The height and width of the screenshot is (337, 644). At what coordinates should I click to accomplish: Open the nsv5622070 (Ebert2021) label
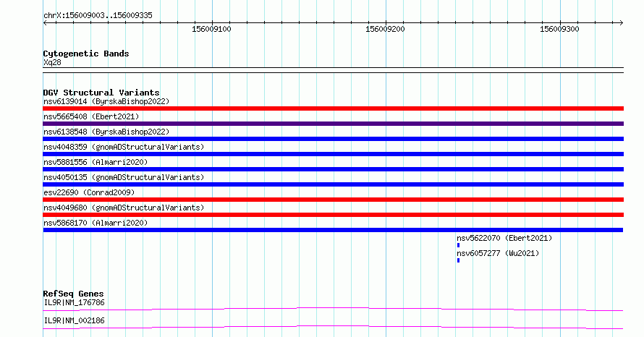pyautogui.click(x=504, y=238)
